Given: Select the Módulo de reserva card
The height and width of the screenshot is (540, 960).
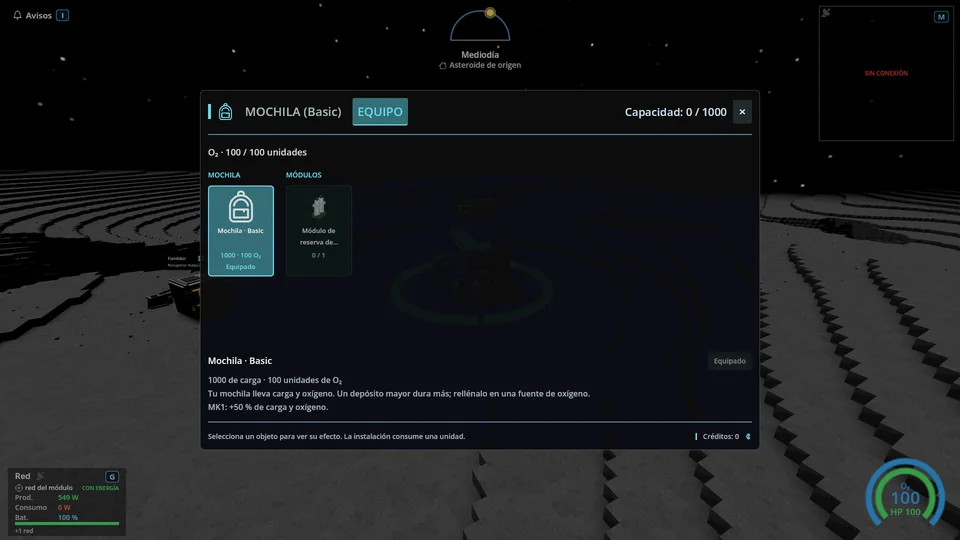Looking at the screenshot, I should [x=319, y=231].
